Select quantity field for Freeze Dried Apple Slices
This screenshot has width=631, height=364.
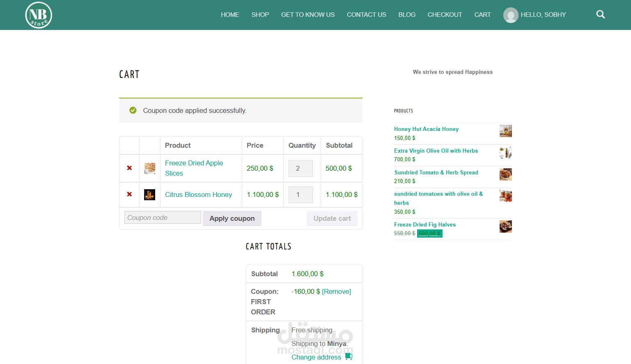(x=301, y=168)
